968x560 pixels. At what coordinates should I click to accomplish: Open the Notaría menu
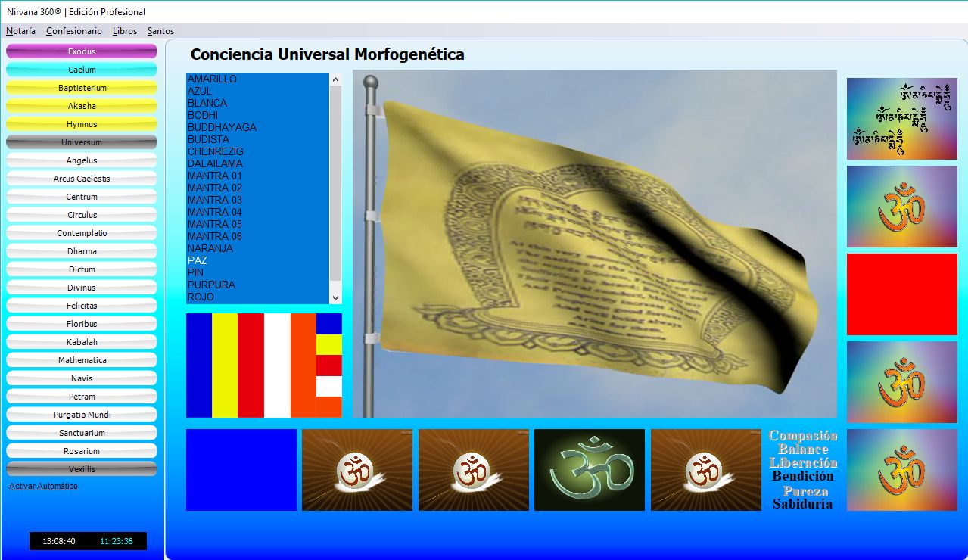tap(20, 31)
